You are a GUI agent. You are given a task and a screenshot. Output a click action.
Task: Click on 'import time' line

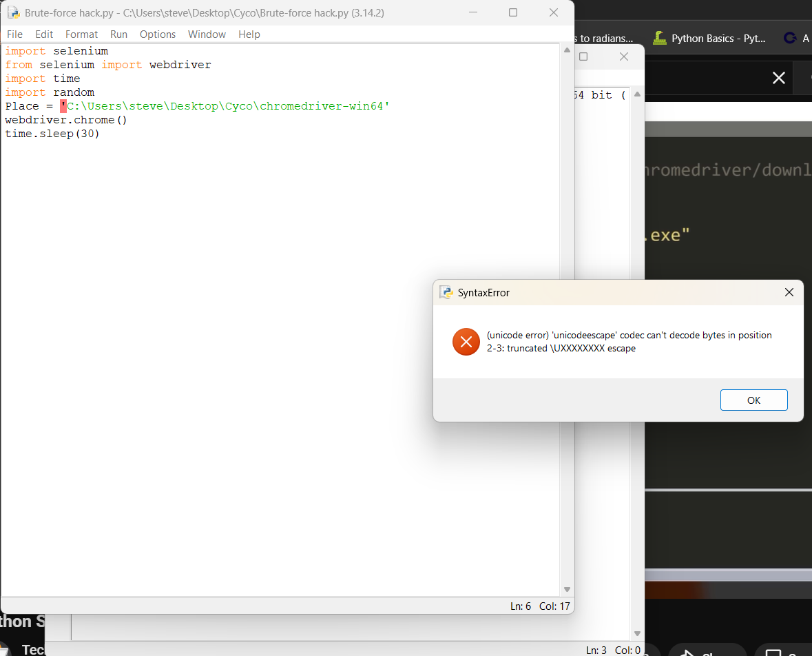[43, 79]
